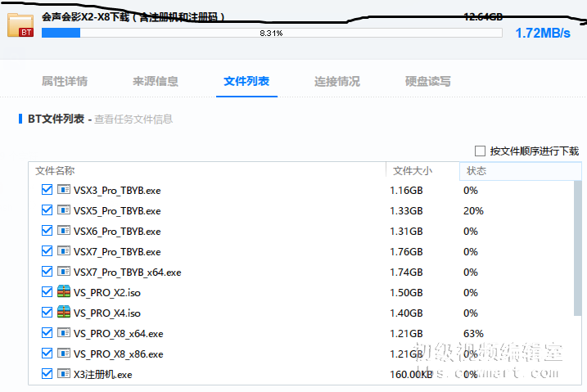Switch to 来源信息 tab
The width and height of the screenshot is (587, 392).
tap(156, 81)
